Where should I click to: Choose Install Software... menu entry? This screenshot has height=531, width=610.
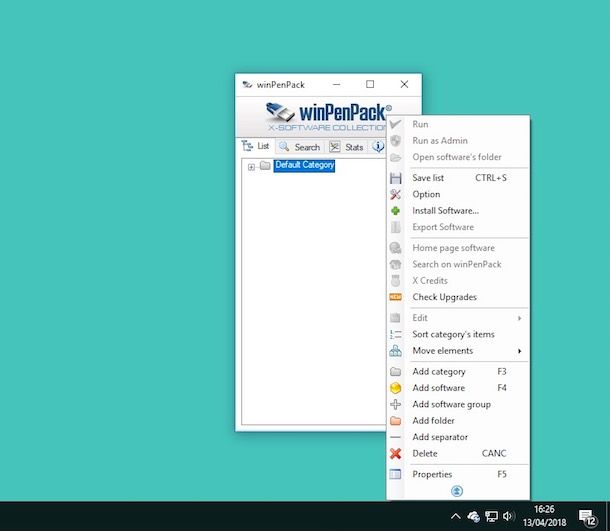pos(458,210)
